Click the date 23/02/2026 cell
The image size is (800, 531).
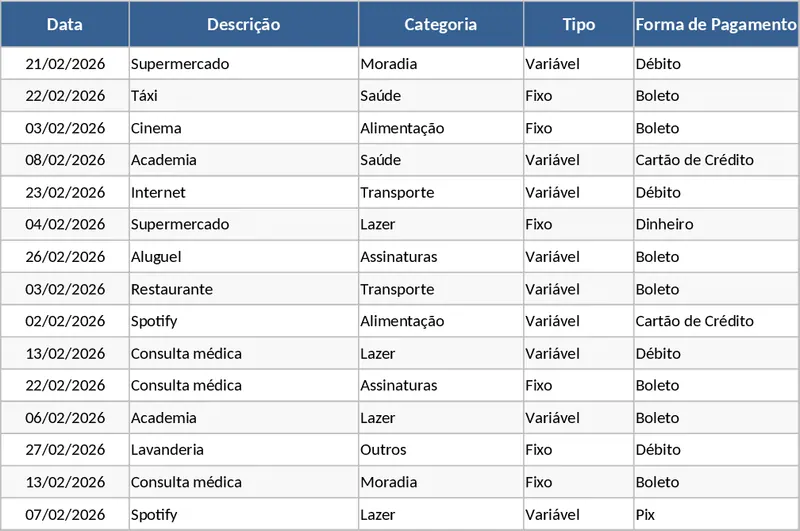[x=65, y=192]
